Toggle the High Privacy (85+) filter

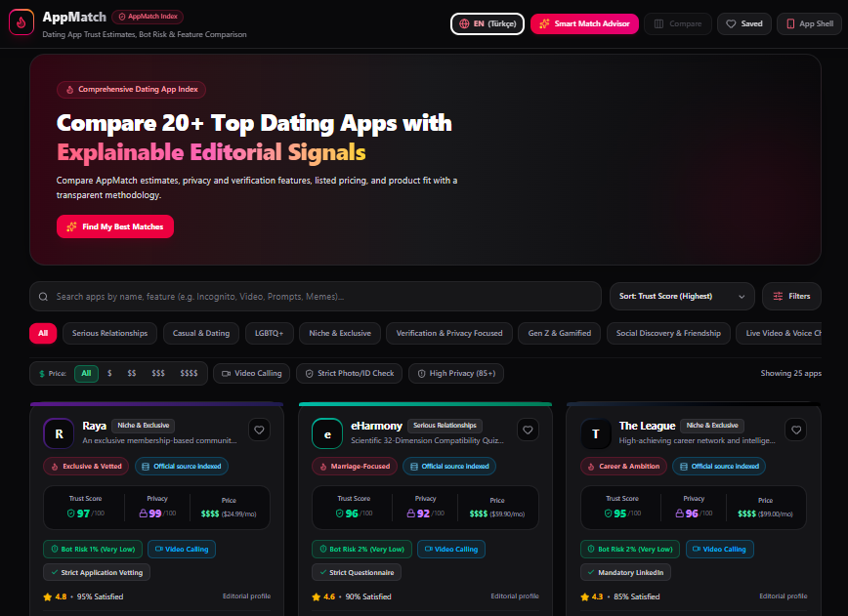[456, 373]
